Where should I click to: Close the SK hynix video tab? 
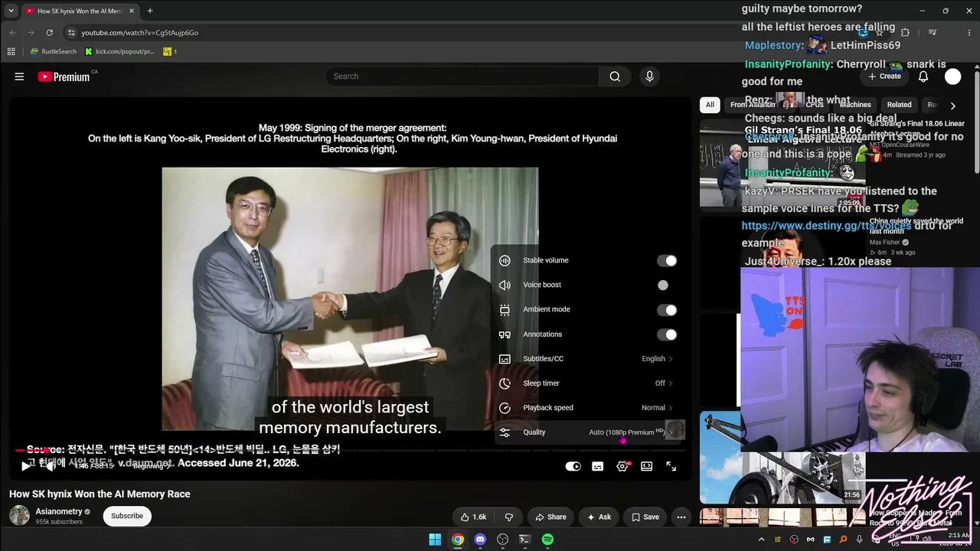(132, 11)
